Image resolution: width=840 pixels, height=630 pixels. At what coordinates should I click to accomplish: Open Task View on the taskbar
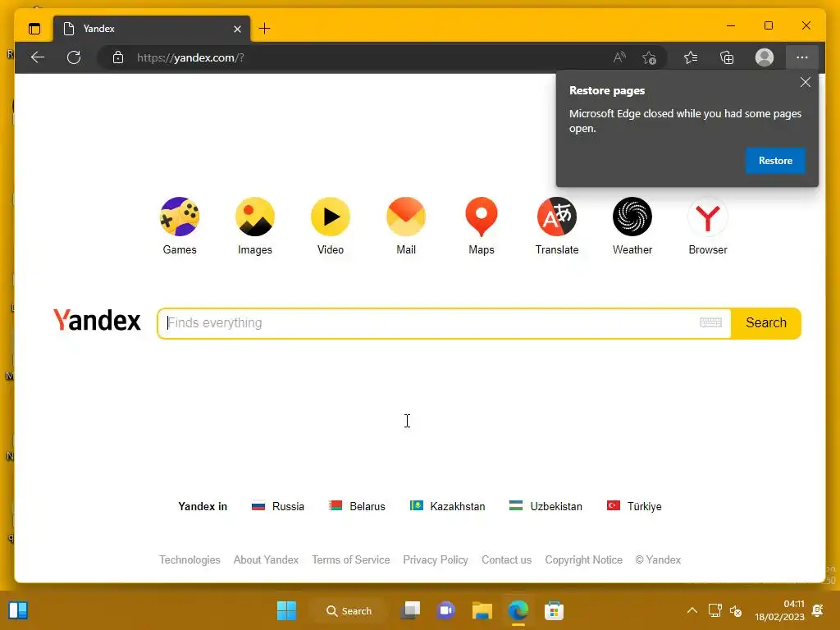[411, 610]
